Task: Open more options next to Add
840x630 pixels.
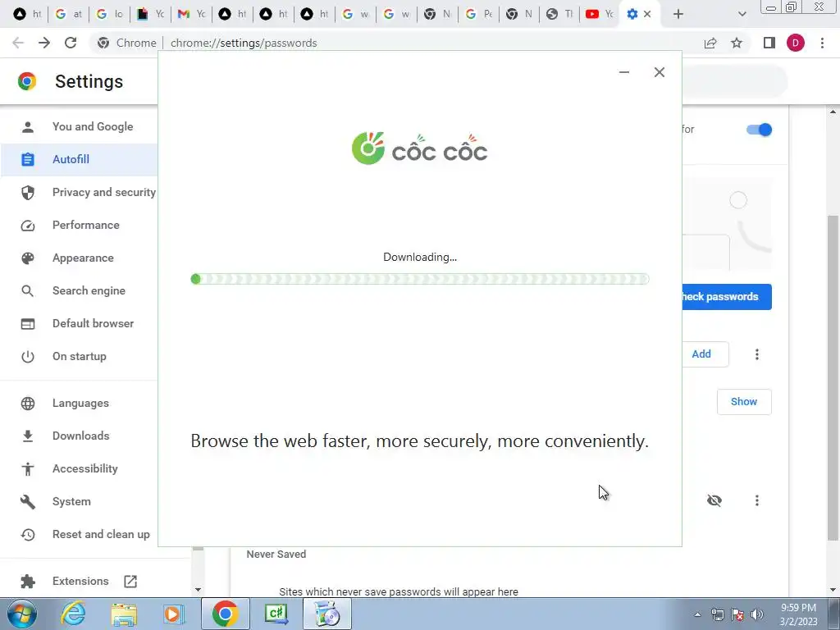Action: click(757, 354)
